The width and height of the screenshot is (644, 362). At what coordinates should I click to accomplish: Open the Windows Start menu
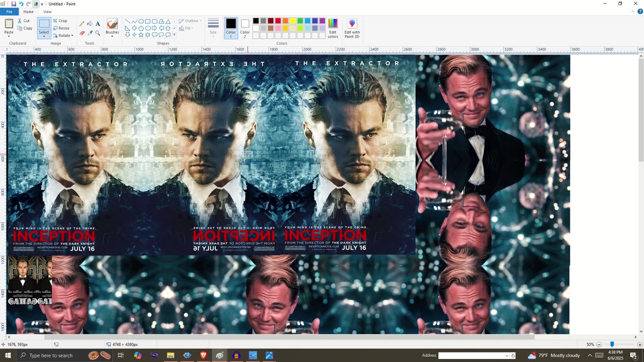(8, 355)
